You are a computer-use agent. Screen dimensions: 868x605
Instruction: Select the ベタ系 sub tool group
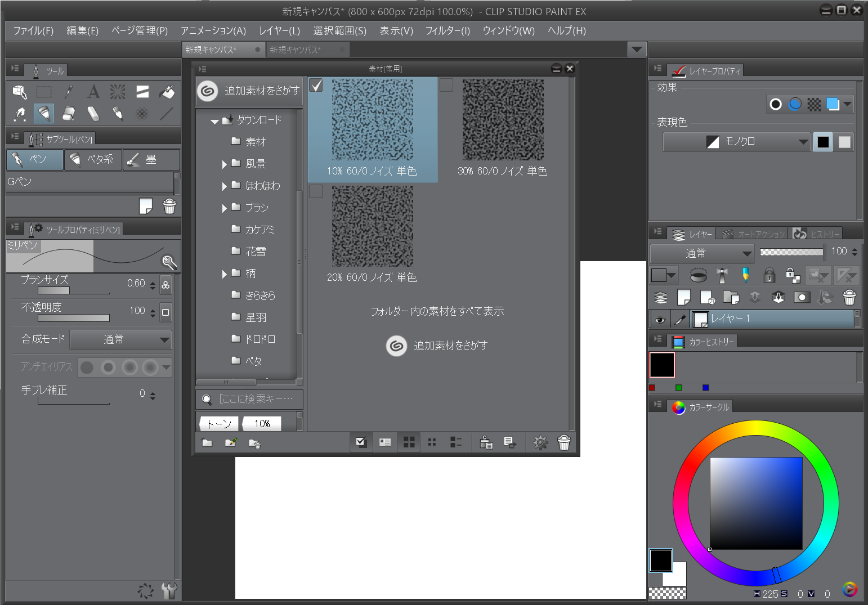(x=93, y=160)
